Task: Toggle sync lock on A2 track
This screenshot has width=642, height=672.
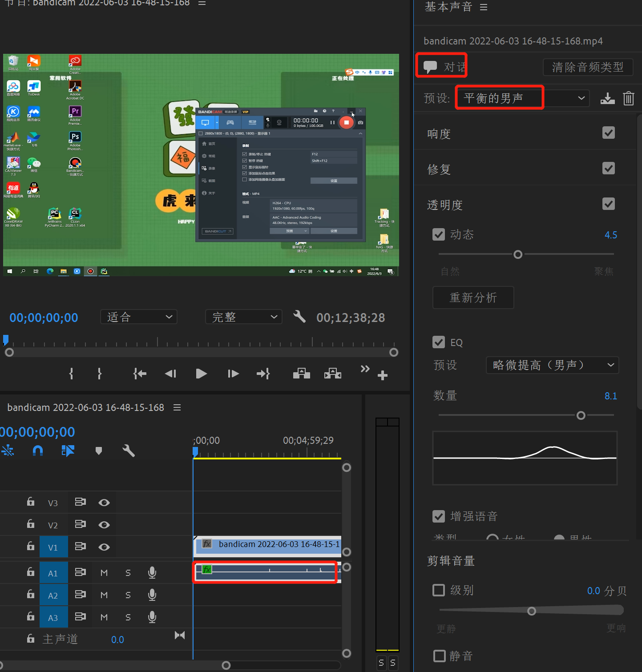Action: click(81, 595)
